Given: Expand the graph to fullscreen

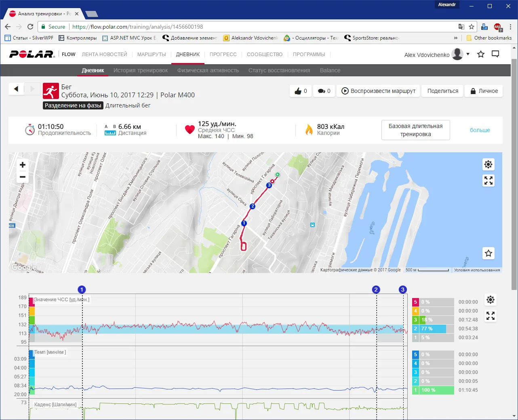Looking at the screenshot, I should click(491, 316).
